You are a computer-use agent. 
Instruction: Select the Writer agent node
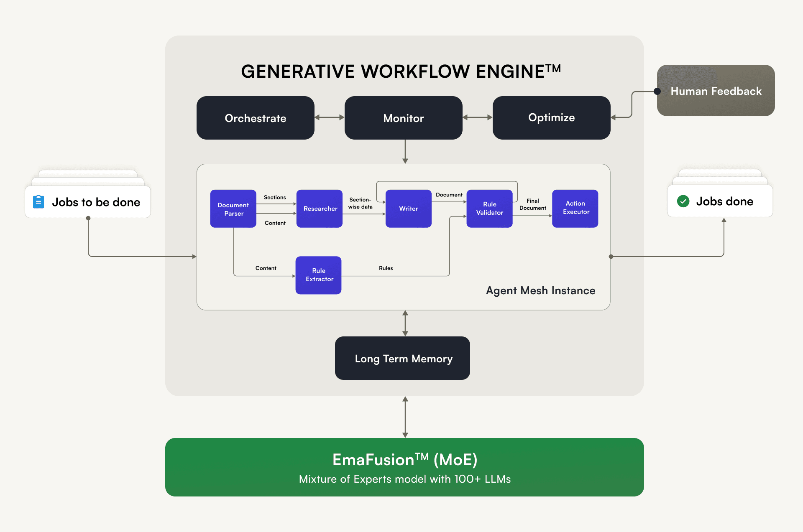(409, 209)
